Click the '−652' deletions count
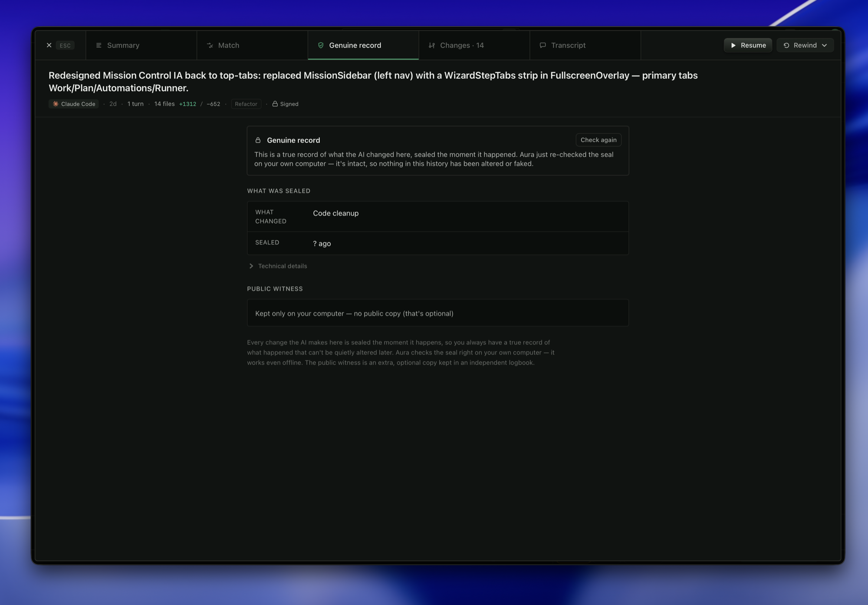This screenshot has width=868, height=605. (214, 104)
